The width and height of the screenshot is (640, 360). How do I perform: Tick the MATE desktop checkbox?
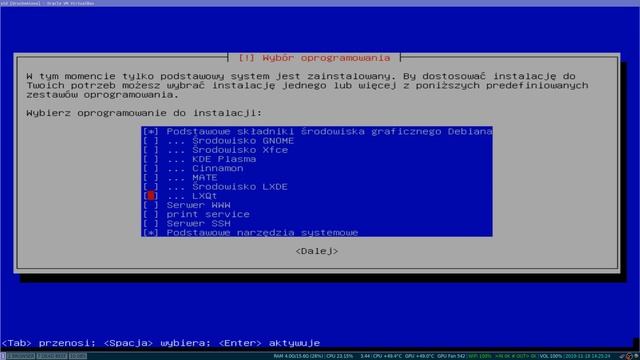[x=151, y=178]
